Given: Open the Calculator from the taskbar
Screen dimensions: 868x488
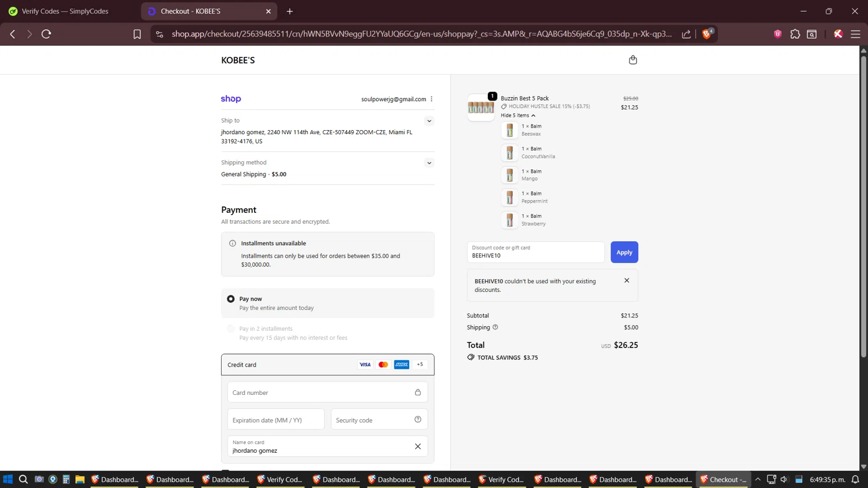Looking at the screenshot, I should [66, 479].
